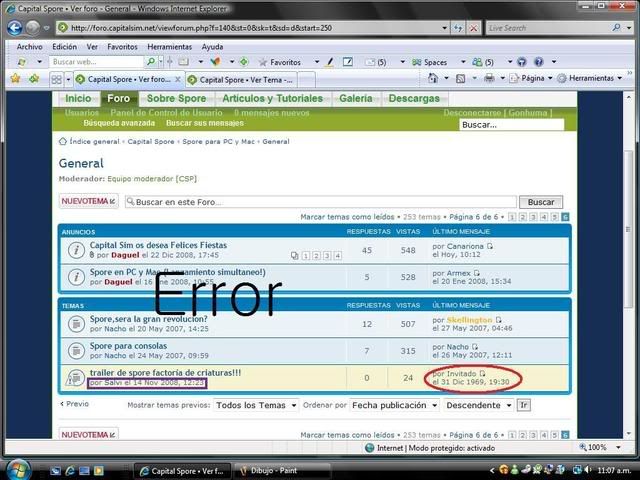Open trailer de spore factoria topic
This screenshot has height=480, width=640.
click(165, 372)
